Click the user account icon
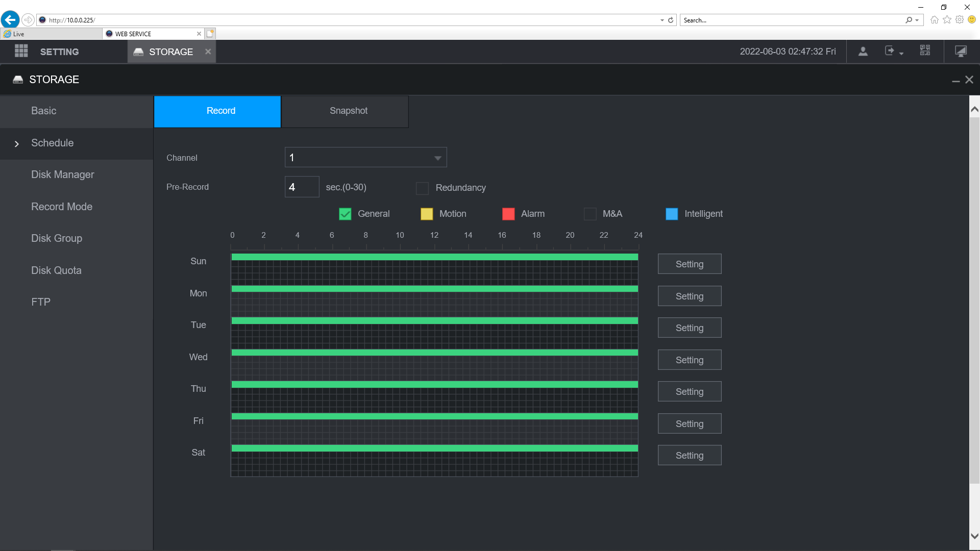Screen dimensions: 980x551 tap(863, 52)
